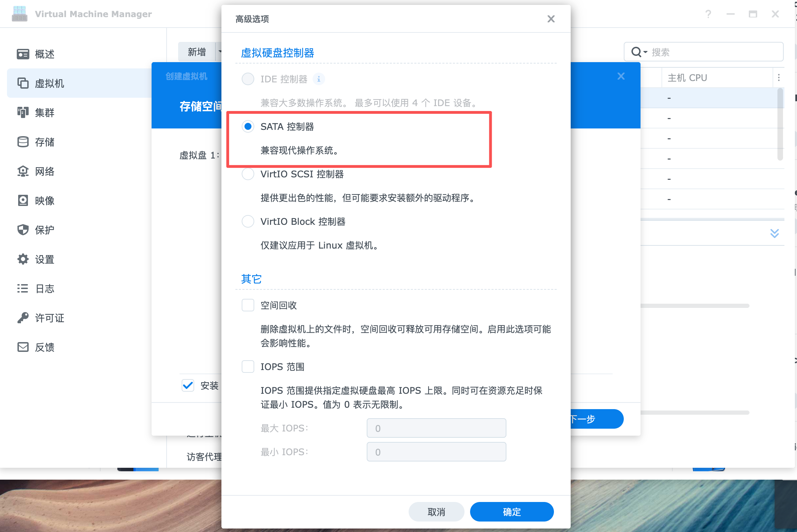This screenshot has height=532, width=797.
Task: Open the 反馈 feedback menu item
Action: coord(45,347)
